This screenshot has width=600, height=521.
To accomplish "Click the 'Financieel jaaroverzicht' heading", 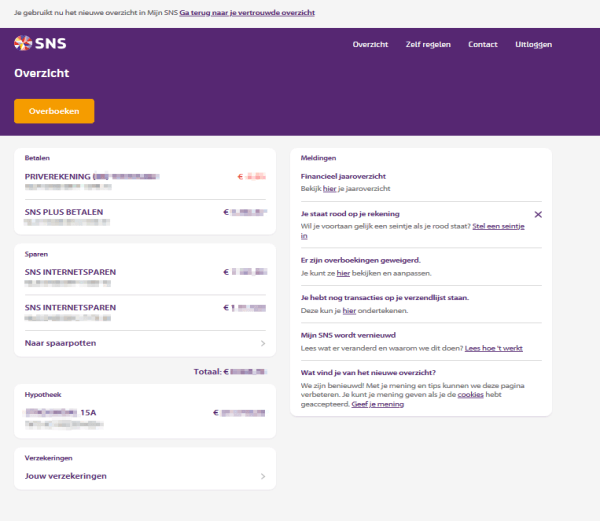I will click(343, 176).
